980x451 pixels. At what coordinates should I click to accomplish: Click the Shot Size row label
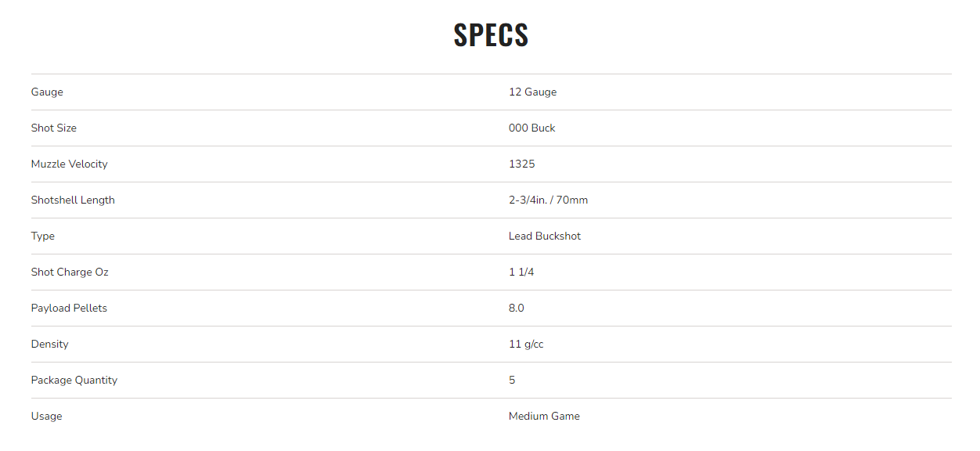point(54,128)
